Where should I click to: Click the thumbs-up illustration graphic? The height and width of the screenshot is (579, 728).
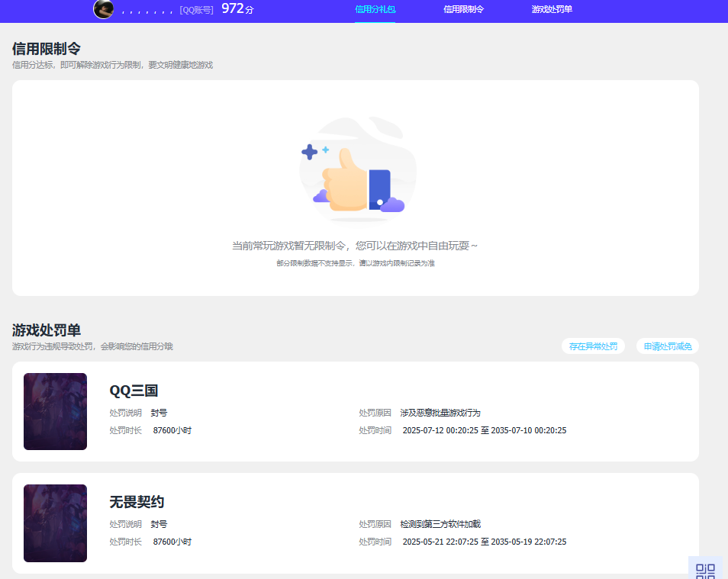coord(357,168)
